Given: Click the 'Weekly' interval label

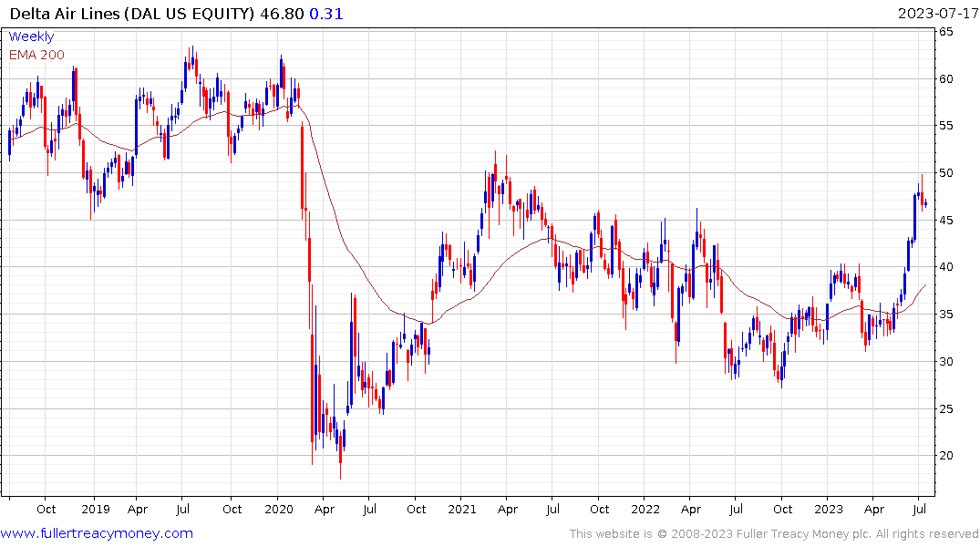Looking at the screenshot, I should click(31, 36).
